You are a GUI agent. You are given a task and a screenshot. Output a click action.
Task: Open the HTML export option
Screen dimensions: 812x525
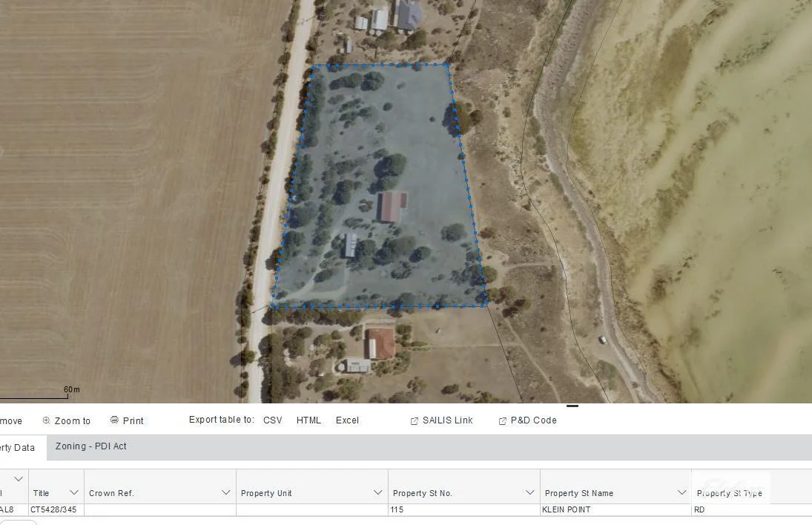[308, 420]
